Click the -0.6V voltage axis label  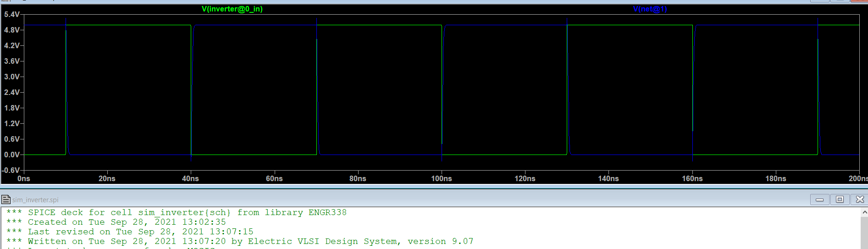[11, 170]
